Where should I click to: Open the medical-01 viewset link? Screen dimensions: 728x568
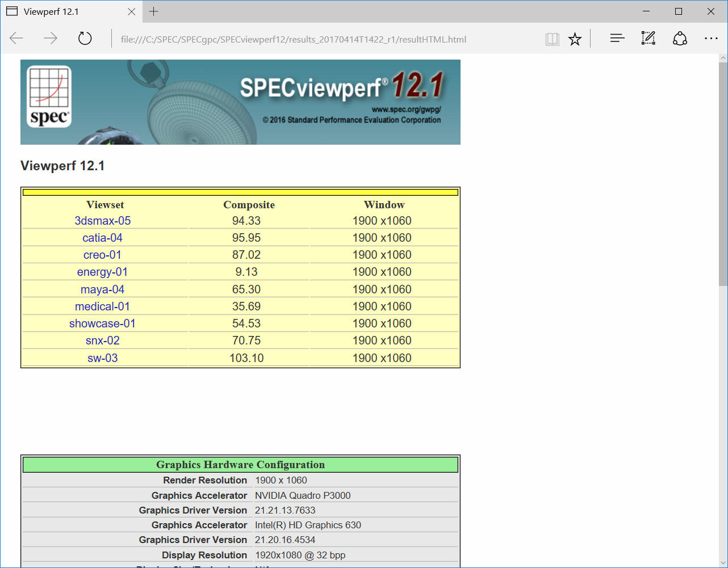[x=103, y=306]
